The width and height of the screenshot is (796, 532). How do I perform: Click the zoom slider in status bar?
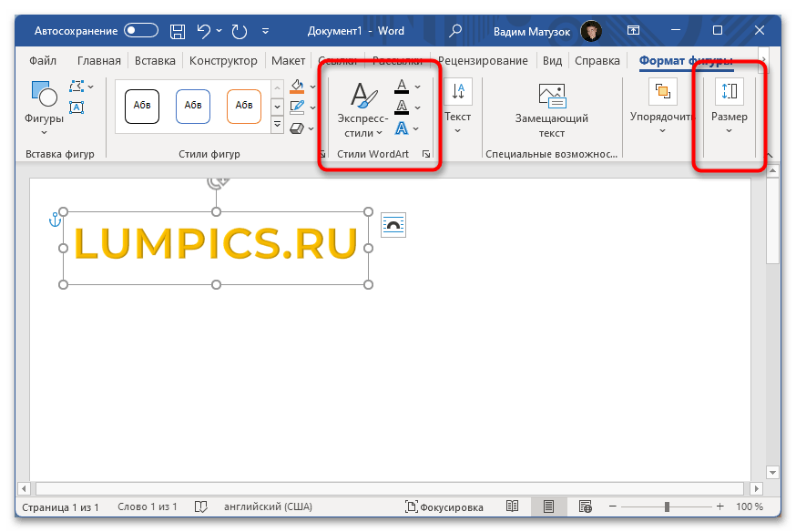pyautogui.click(x=668, y=506)
